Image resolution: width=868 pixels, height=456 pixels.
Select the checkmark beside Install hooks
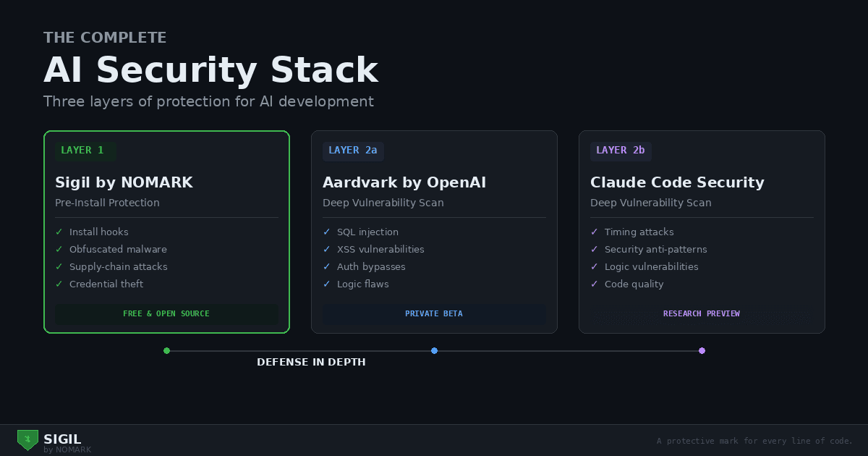[x=59, y=232]
